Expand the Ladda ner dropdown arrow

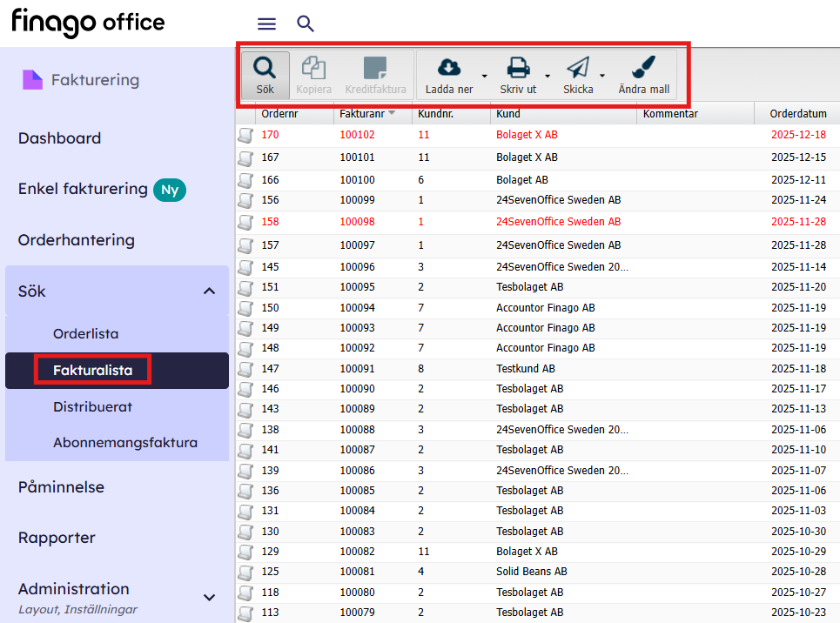click(484, 75)
